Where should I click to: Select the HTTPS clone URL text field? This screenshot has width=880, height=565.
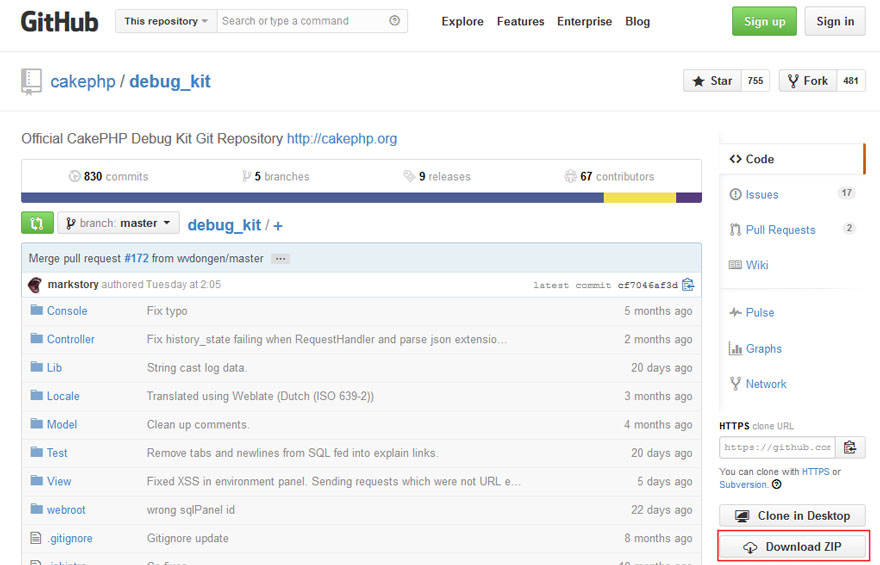click(x=777, y=447)
